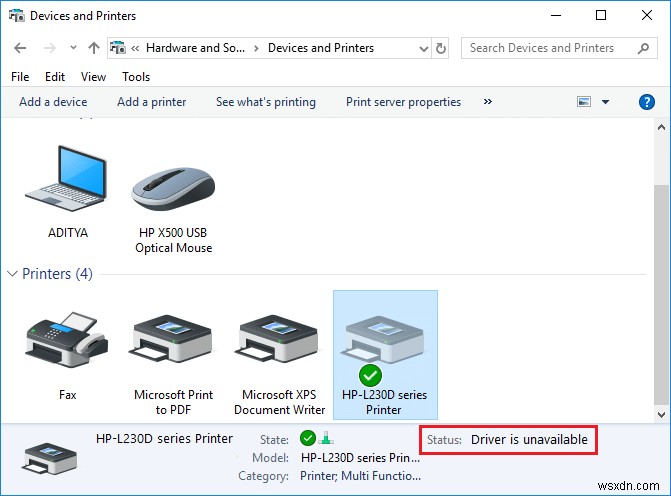Click the details pane printer thumbnail
This screenshot has width=671, height=496.
tap(49, 459)
